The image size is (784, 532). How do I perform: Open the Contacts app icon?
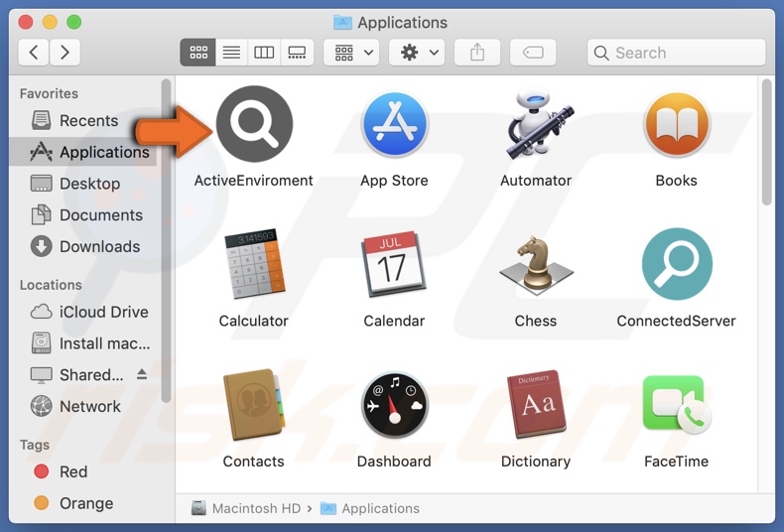[x=254, y=405]
